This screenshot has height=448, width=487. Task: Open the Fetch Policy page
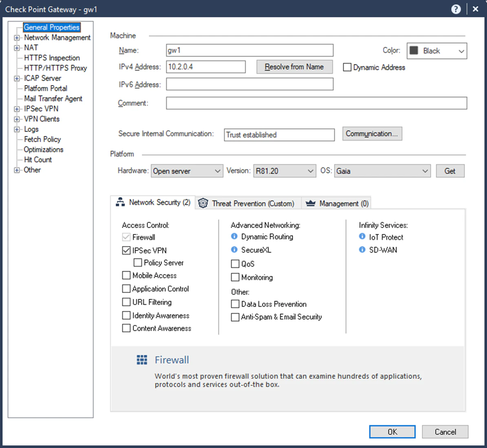42,139
